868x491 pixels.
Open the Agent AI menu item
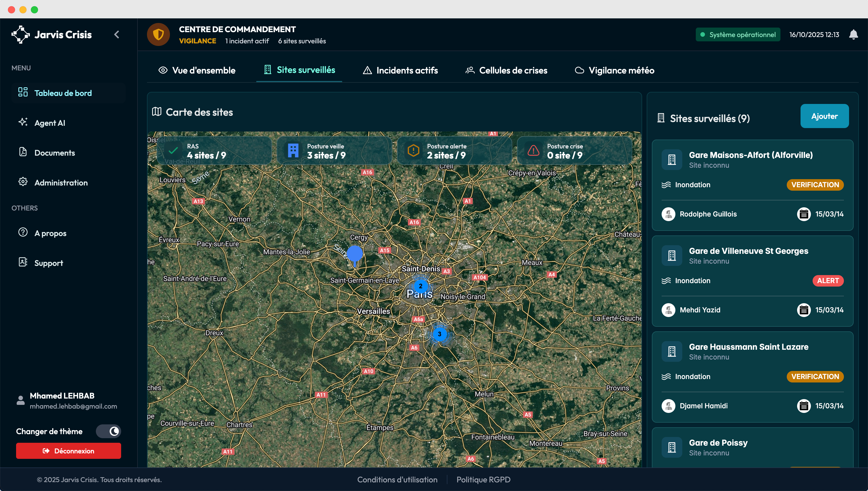[50, 123]
